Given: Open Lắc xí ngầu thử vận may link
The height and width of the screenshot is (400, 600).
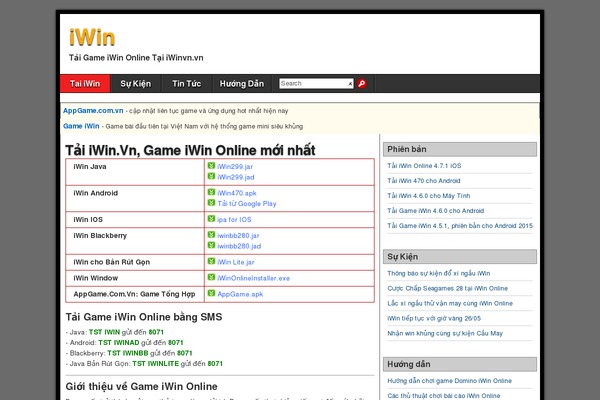Looking at the screenshot, I should click(450, 303).
